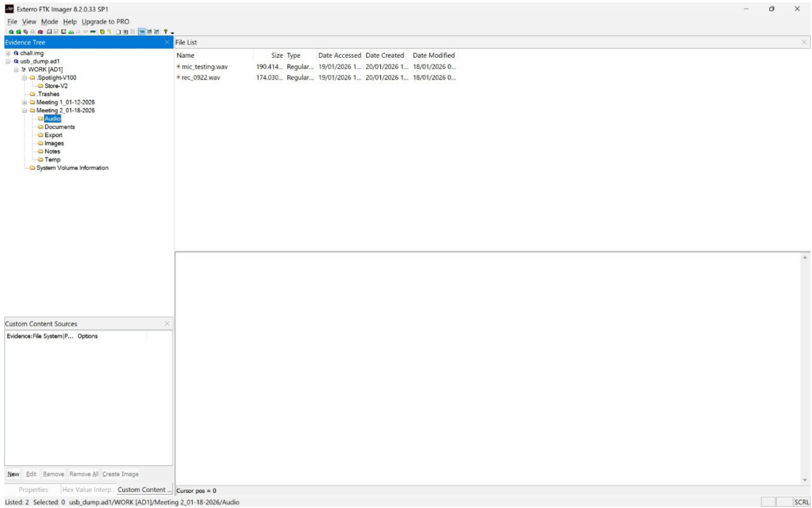Click the red Remove All Evidence Items icon
The width and height of the screenshot is (812, 508).
[40, 31]
